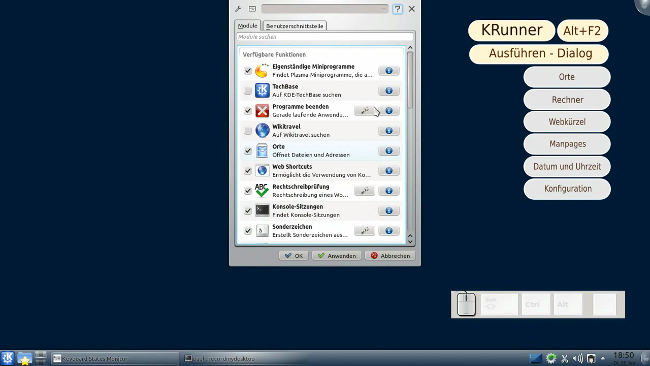Switch to the Benutzerschnittstelle tab
This screenshot has height=366, width=650.
[x=295, y=26]
